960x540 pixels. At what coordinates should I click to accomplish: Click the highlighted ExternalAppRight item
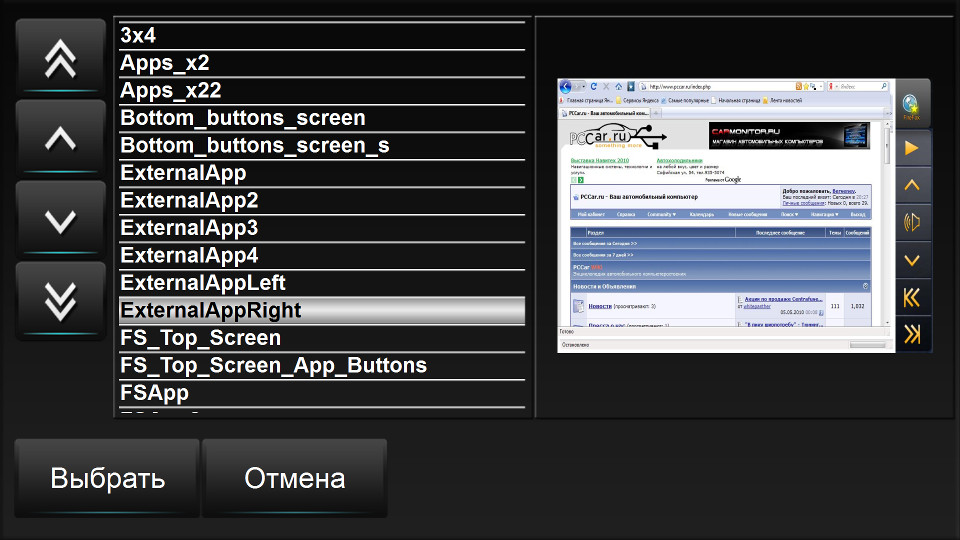321,310
